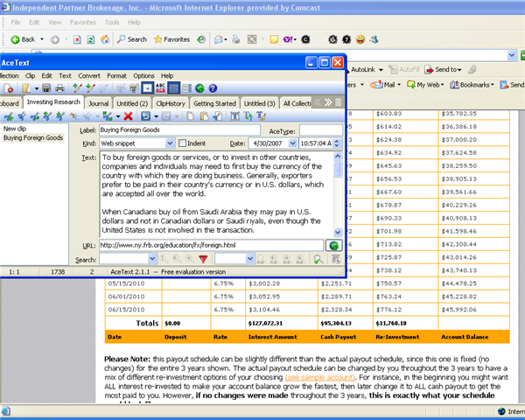
Task: Click Internet Explorer Stop icon
Action: point(77,39)
